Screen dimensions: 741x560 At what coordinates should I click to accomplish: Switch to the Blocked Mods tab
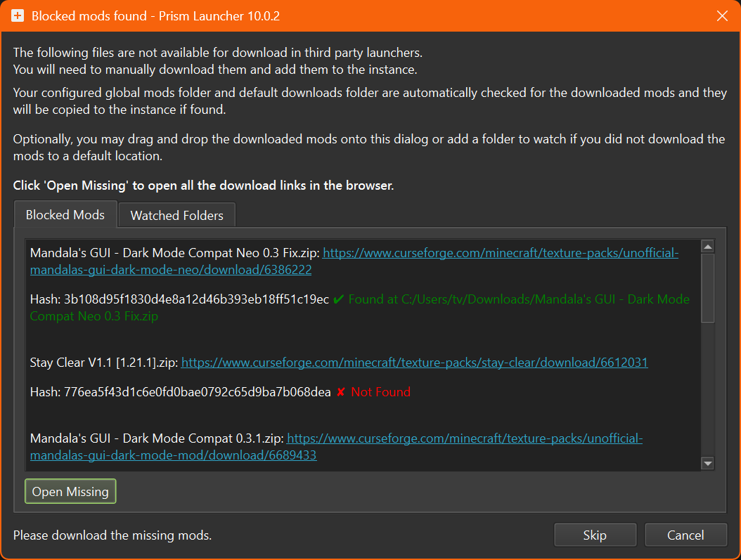tap(65, 215)
